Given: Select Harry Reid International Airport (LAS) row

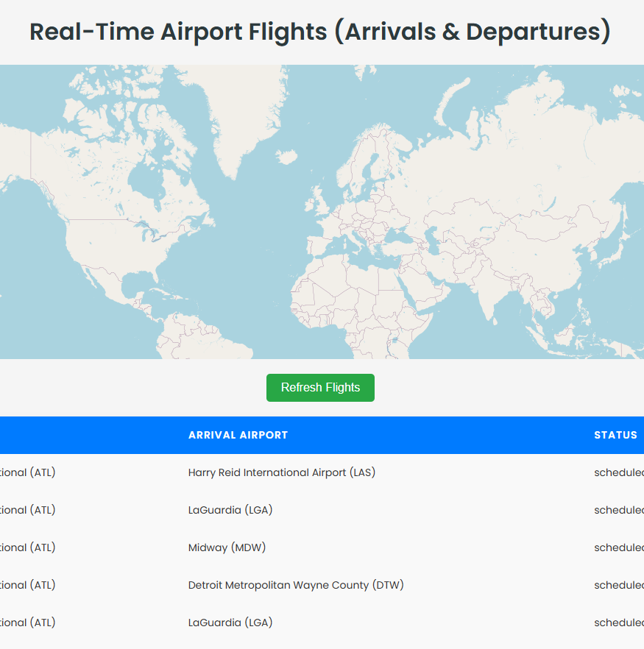Looking at the screenshot, I should pyautogui.click(x=281, y=472).
